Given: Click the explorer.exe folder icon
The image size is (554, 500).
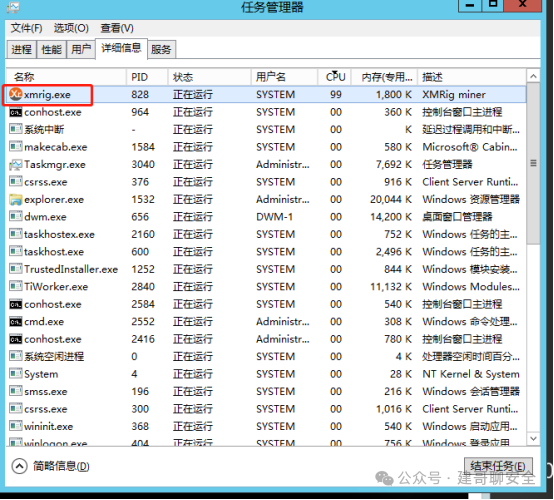Looking at the screenshot, I should click(x=16, y=200).
